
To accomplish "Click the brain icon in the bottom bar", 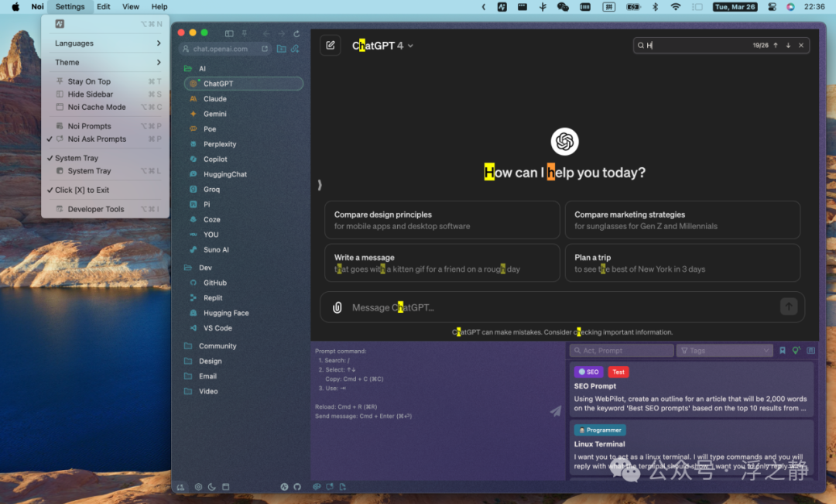I will coord(317,486).
